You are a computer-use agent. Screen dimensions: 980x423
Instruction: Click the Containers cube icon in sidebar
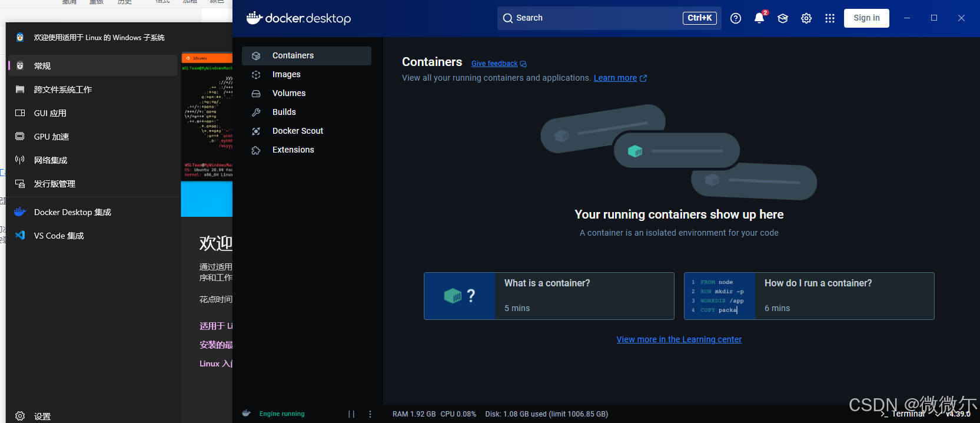pyautogui.click(x=256, y=56)
